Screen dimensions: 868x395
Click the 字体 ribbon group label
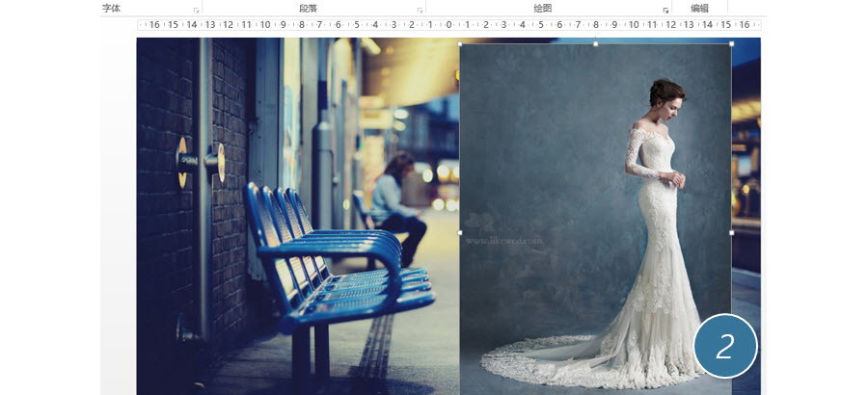coord(111,8)
